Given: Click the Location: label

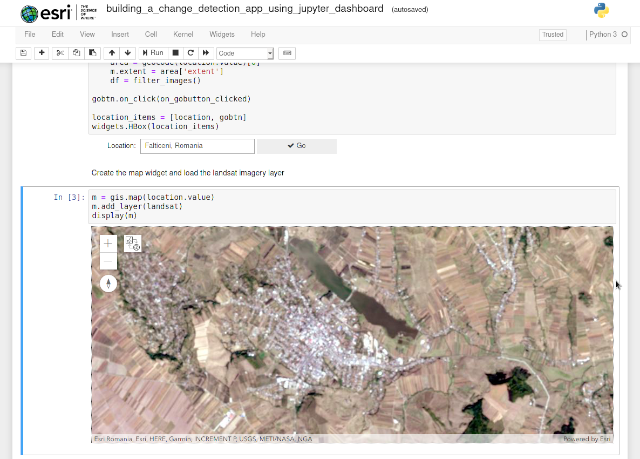Looking at the screenshot, I should (x=122, y=146).
